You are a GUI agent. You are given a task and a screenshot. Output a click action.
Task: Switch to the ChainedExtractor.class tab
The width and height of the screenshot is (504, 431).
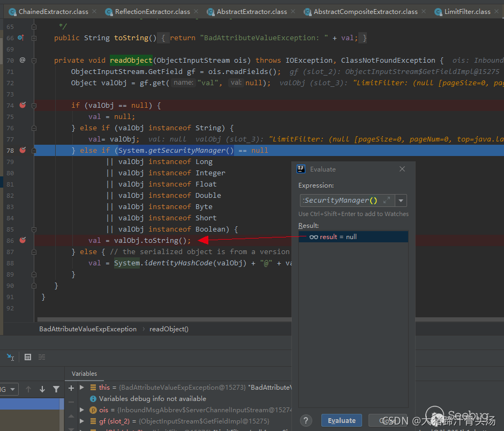coord(52,11)
